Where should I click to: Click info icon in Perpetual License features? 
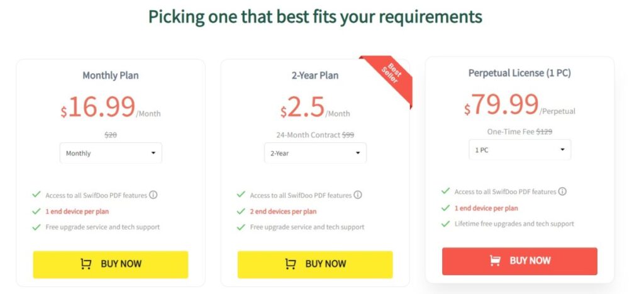click(562, 191)
